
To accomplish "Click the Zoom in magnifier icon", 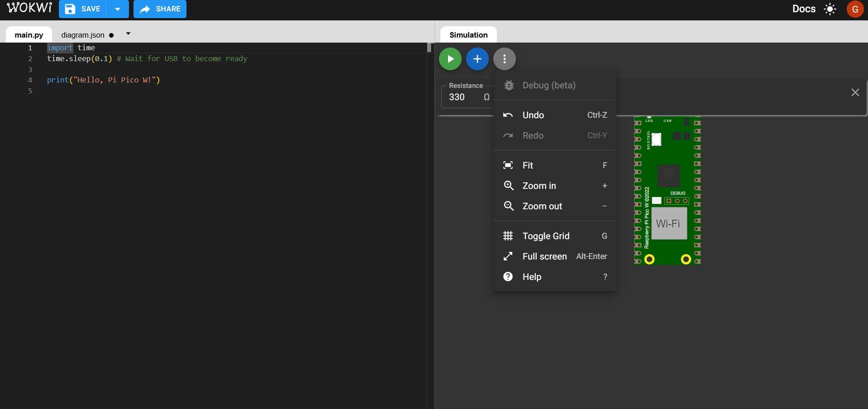I will 508,186.
